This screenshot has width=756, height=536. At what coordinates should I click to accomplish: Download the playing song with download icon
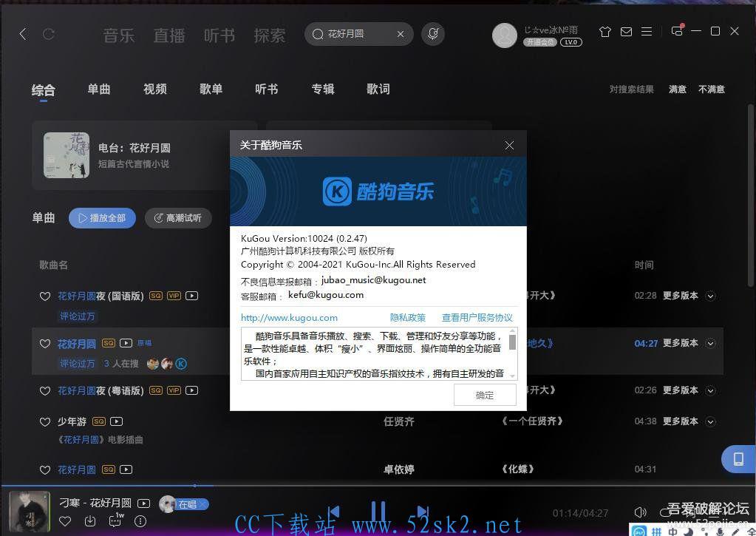click(90, 521)
